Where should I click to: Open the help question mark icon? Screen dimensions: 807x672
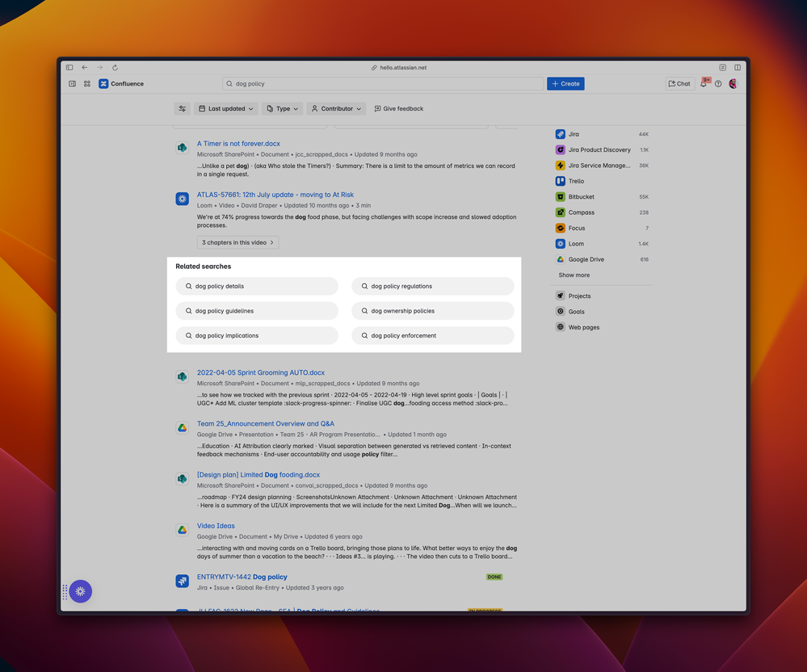point(718,83)
